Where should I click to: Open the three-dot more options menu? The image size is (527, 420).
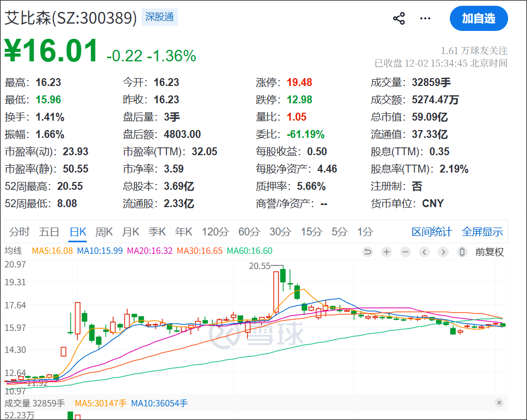coord(425,18)
